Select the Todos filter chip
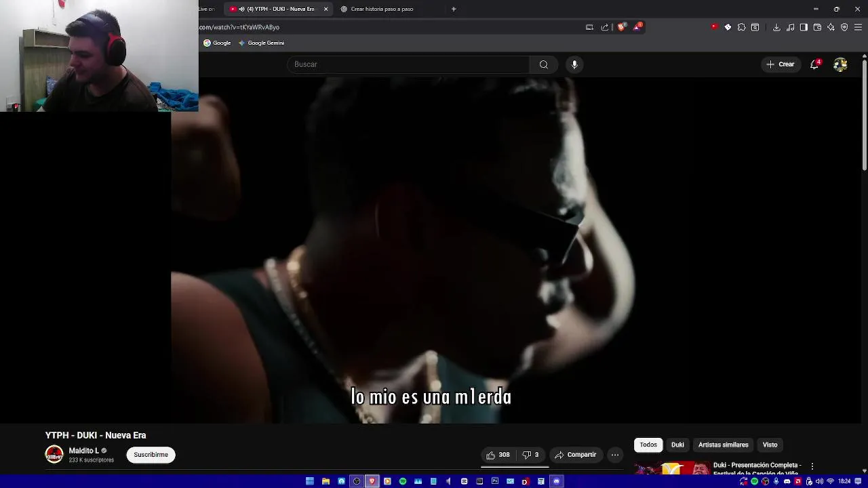 (648, 445)
